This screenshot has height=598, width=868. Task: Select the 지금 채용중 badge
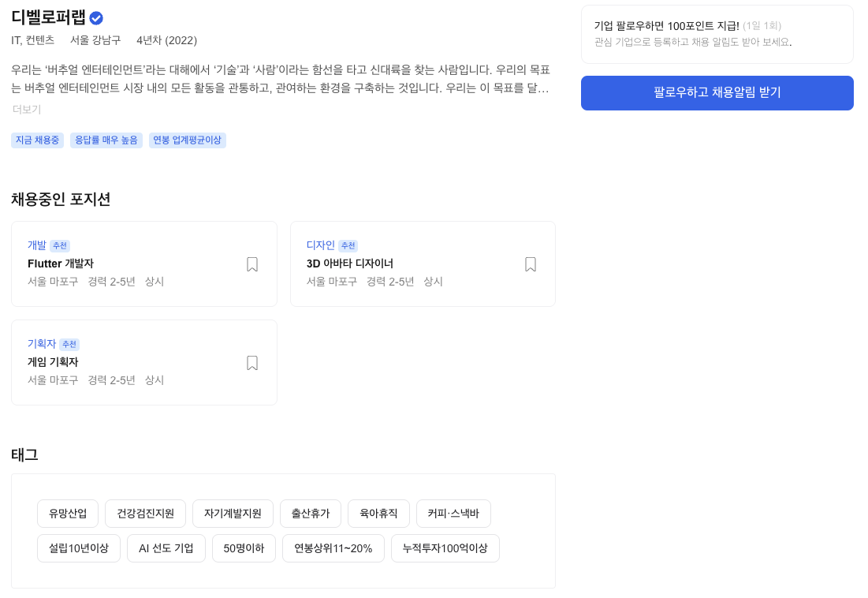(37, 140)
